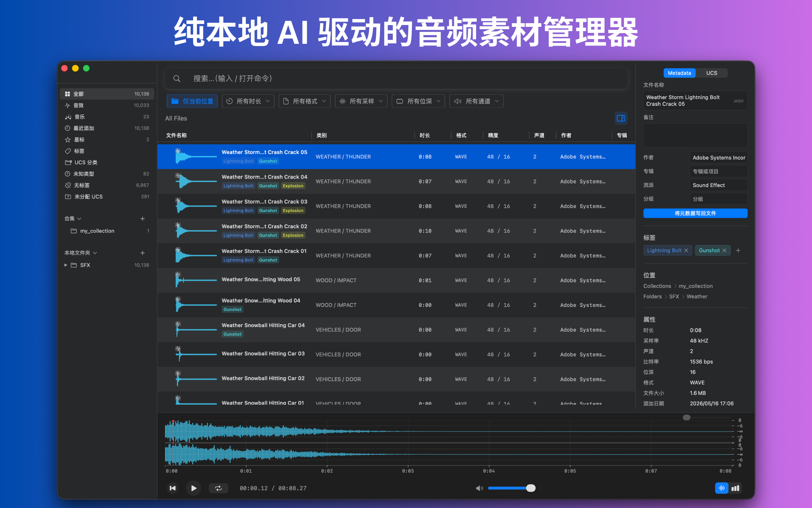Open the Music (音乐) sidebar category

(x=107, y=117)
